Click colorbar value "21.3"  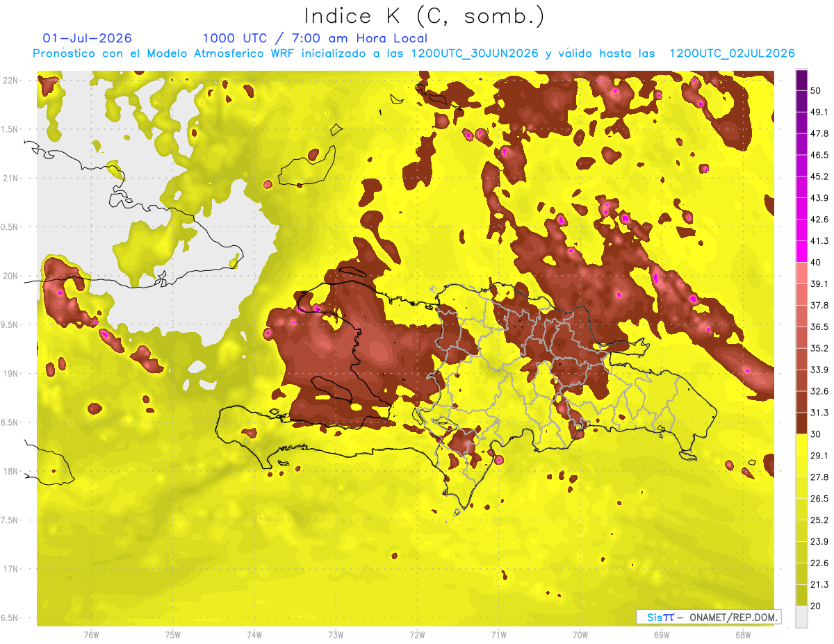click(x=819, y=585)
